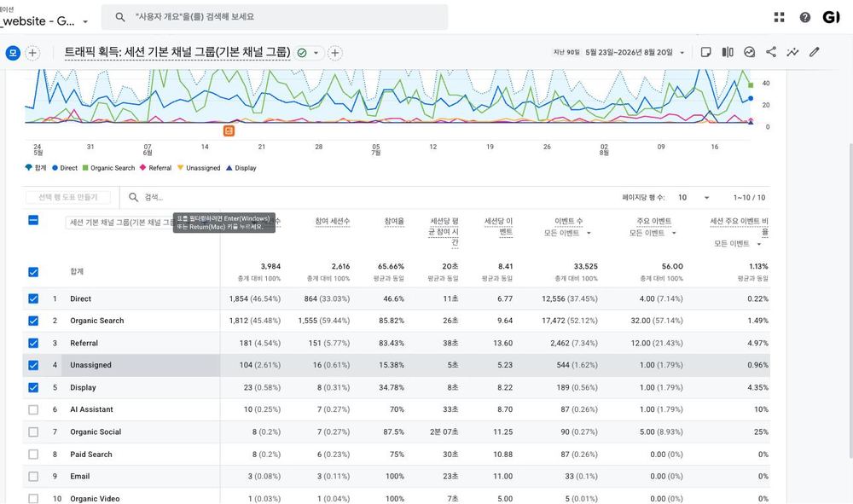This screenshot has width=853, height=504.
Task: Open the 세션 주요 이벤트 비율 '모든 이벤트' dropdown
Action: coord(739,244)
